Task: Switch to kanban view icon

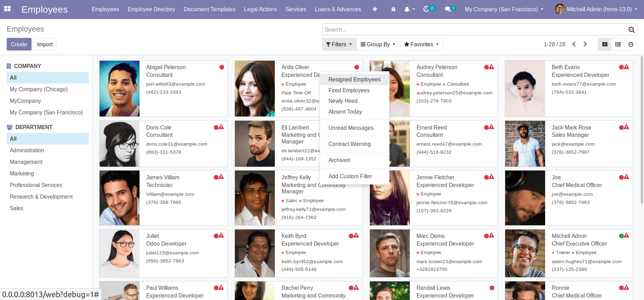Action: 605,44
